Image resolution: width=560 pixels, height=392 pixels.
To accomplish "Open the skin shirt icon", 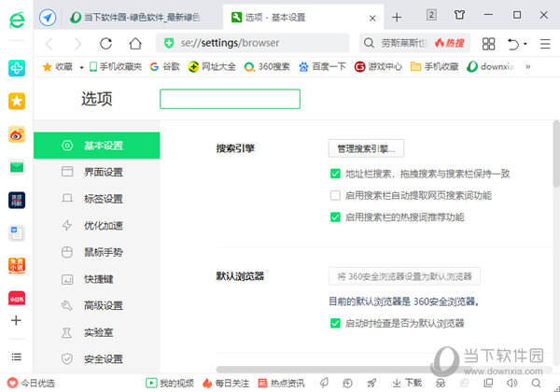I will point(459,15).
